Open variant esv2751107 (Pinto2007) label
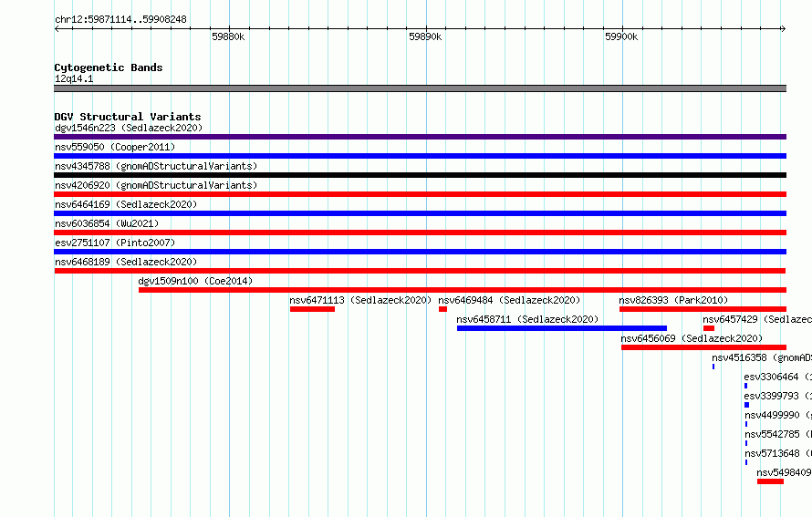 115,243
